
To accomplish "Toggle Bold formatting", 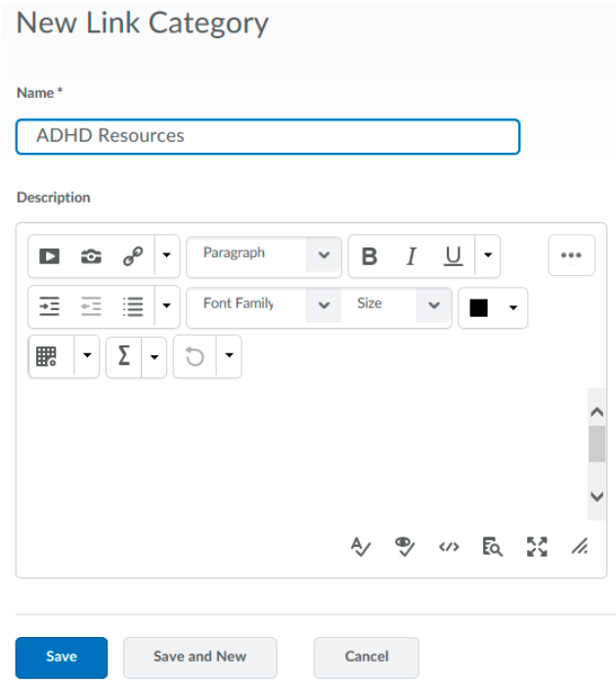I will point(370,256).
